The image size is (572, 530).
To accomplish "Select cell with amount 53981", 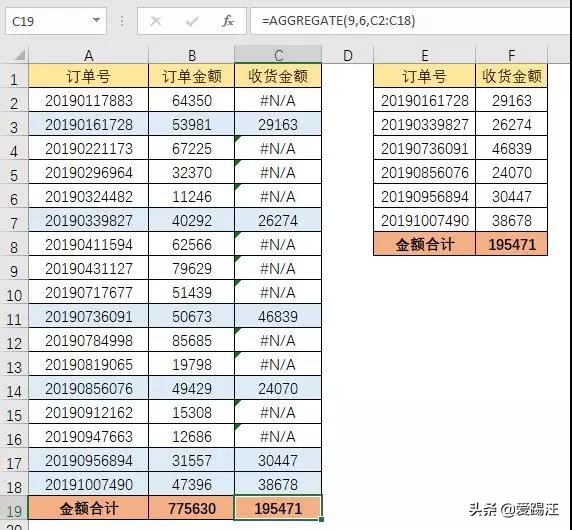I will pyautogui.click(x=192, y=125).
